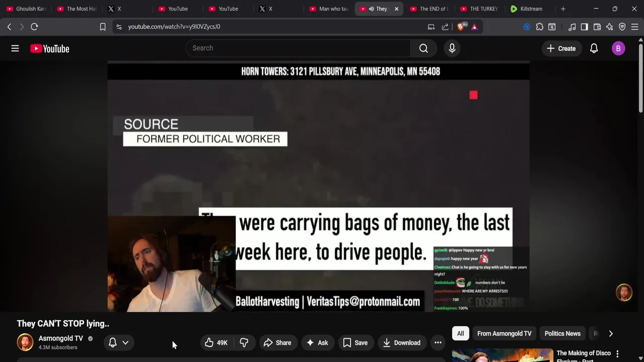Close the currently playing They tab

pyautogui.click(x=396, y=9)
